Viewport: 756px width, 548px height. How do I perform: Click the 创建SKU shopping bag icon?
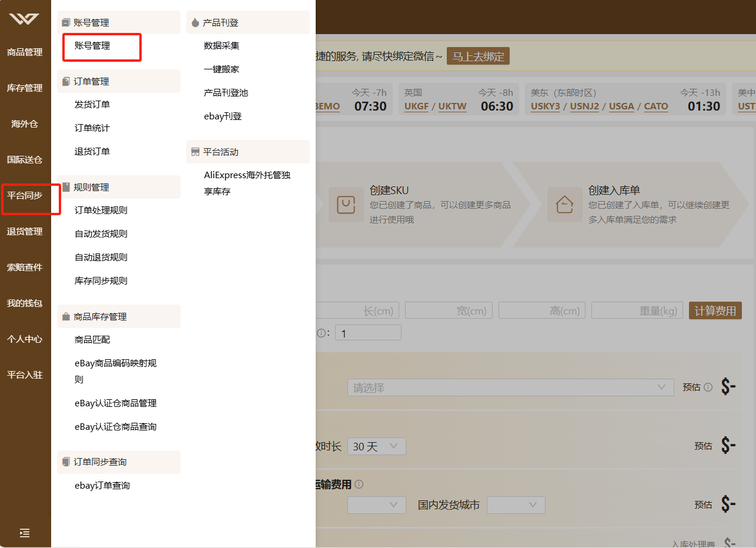(346, 205)
